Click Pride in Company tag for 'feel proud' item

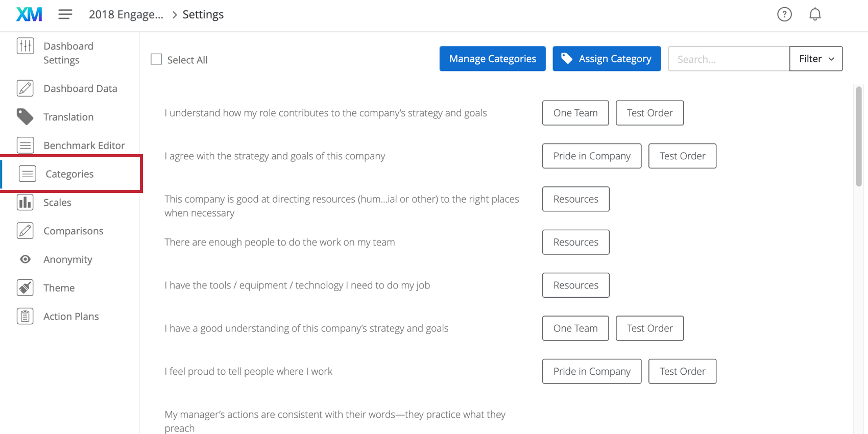coord(592,371)
